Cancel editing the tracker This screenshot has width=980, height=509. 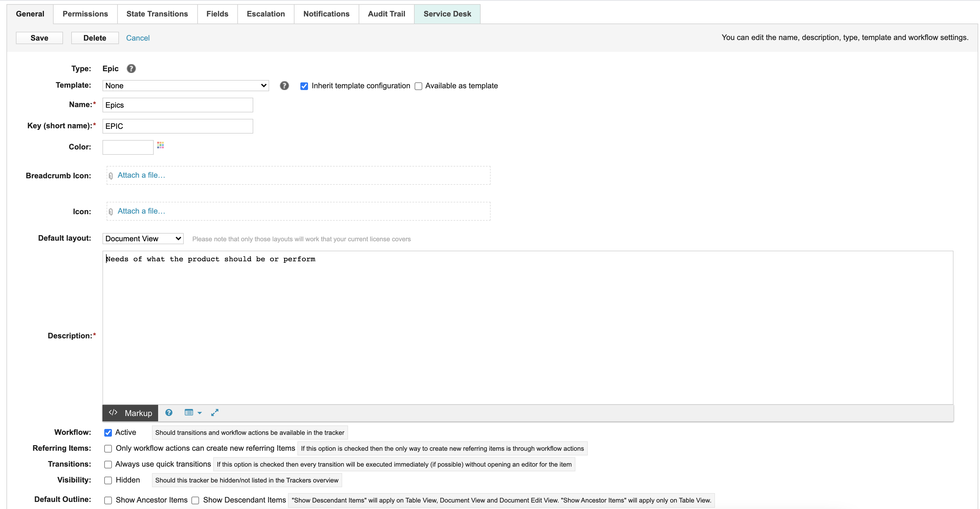[x=138, y=38]
